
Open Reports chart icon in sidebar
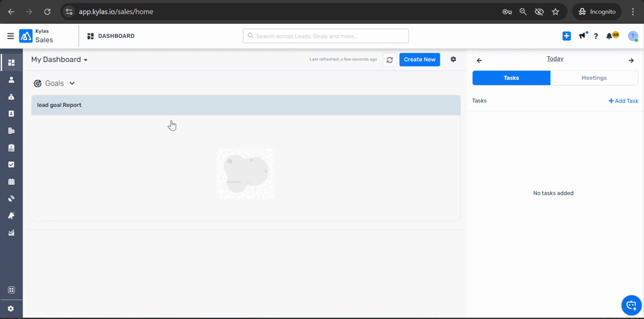click(11, 233)
